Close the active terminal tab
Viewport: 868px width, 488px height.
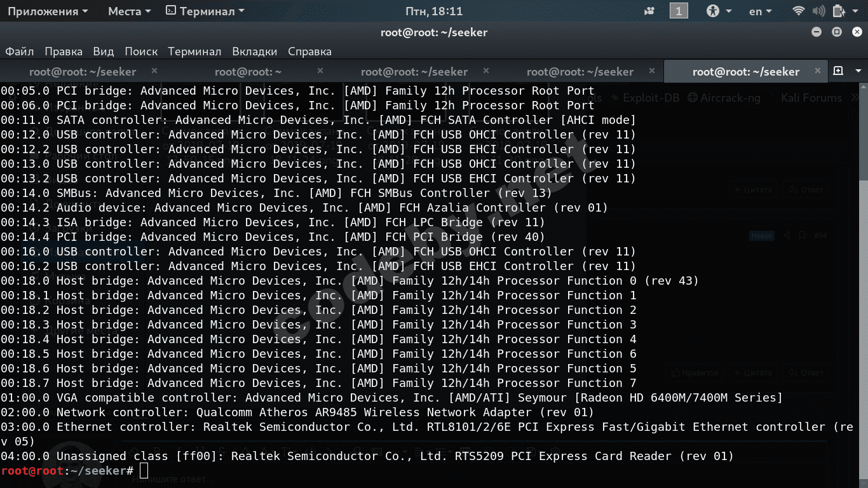[818, 71]
